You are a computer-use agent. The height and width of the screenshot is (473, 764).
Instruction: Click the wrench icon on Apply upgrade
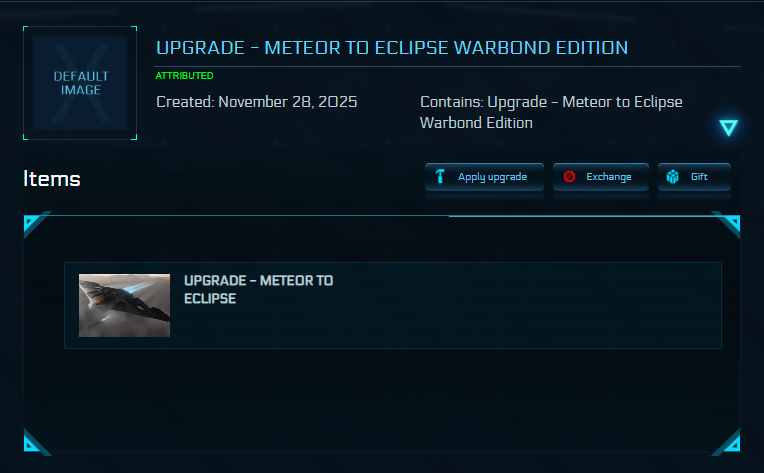click(440, 177)
